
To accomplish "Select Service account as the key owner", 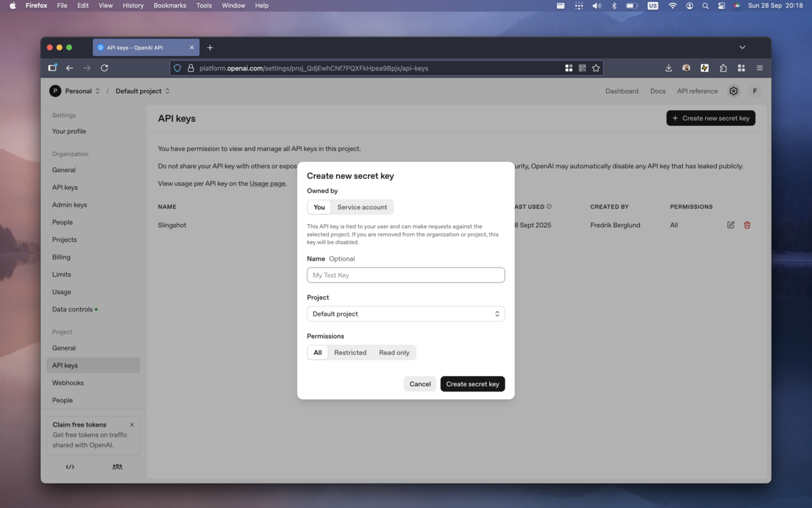I will click(x=361, y=207).
